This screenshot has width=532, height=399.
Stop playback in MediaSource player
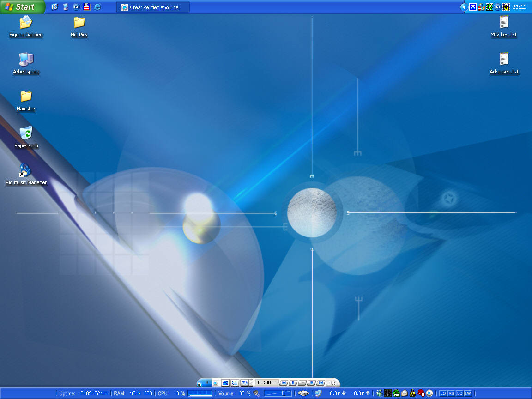coord(311,383)
